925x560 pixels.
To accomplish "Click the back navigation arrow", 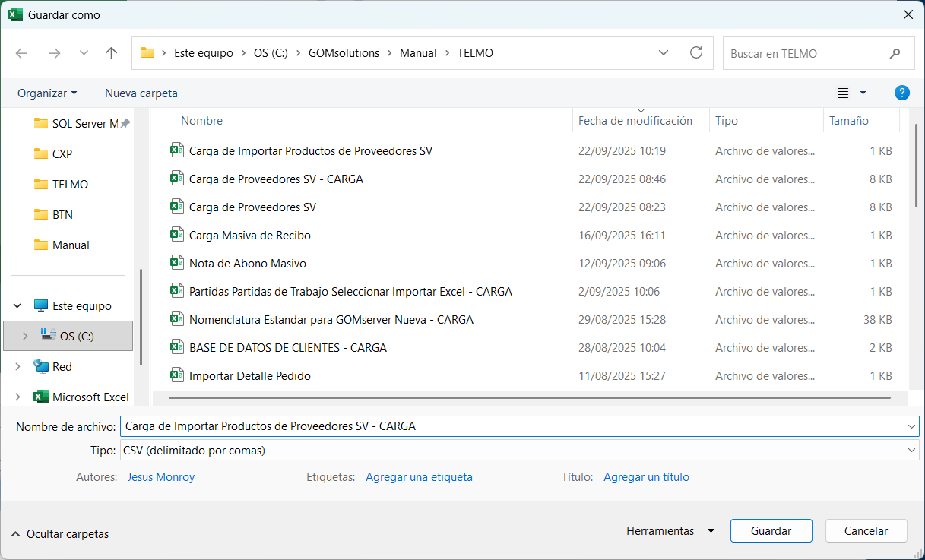I will click(x=21, y=52).
